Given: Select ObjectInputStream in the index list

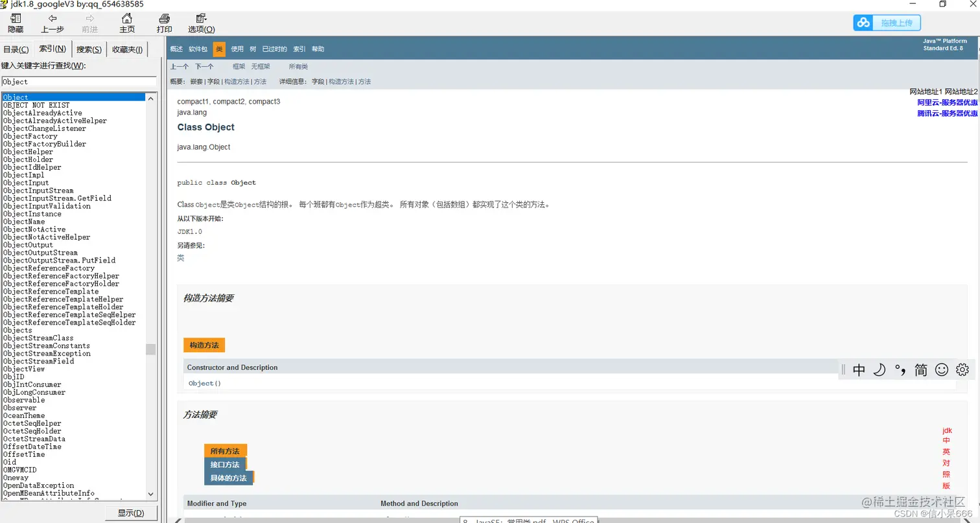Looking at the screenshot, I should (38, 191).
